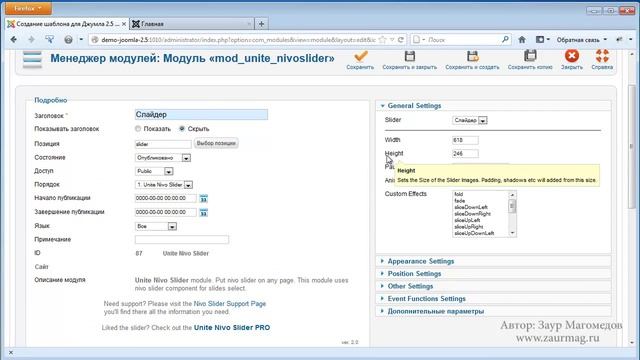Expand the Position Settings section
This screenshot has height=360, width=640.
493,274
